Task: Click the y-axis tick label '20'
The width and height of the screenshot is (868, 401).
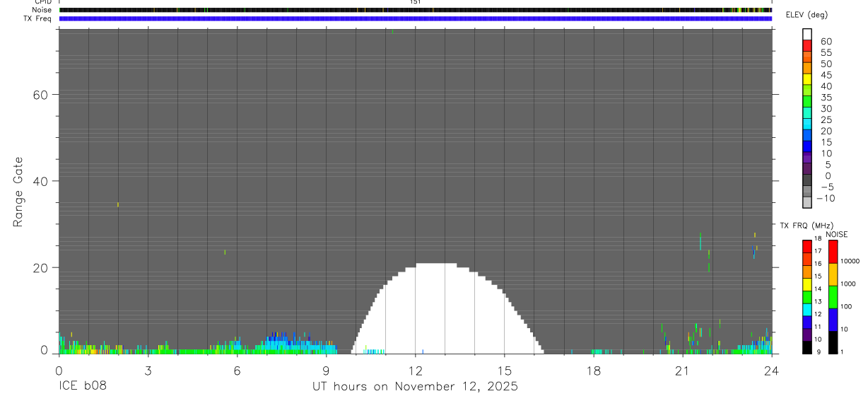Action: pyautogui.click(x=41, y=268)
